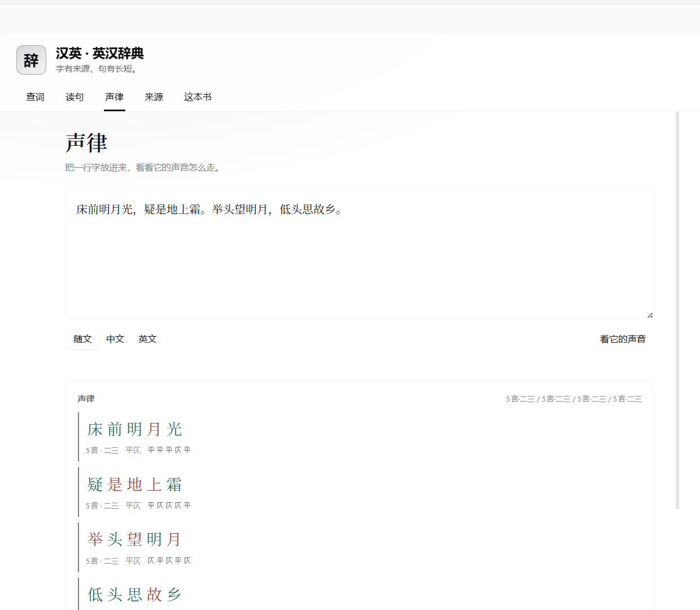This screenshot has height=610, width=700.
Task: Click the 5言·二三 summary at panel top right
Action: click(x=574, y=399)
